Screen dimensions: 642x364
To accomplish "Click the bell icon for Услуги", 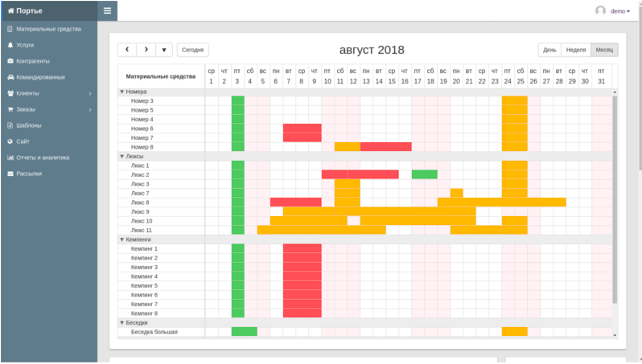I will click(10, 45).
